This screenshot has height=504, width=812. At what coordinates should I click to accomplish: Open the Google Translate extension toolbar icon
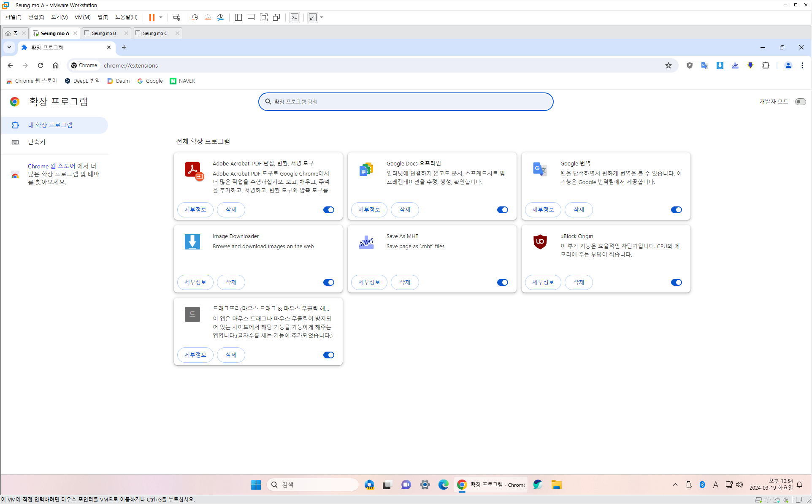(704, 65)
